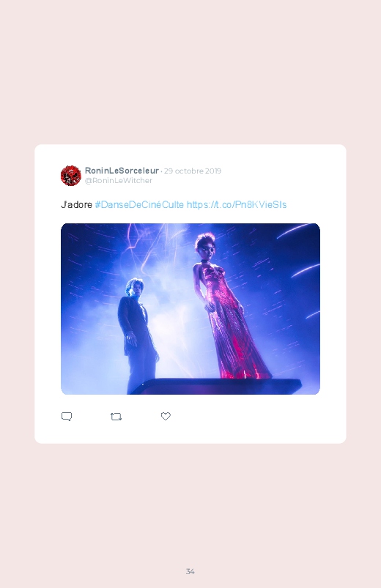Open the #DanseDeCinéCulte hashtag

(x=139, y=205)
